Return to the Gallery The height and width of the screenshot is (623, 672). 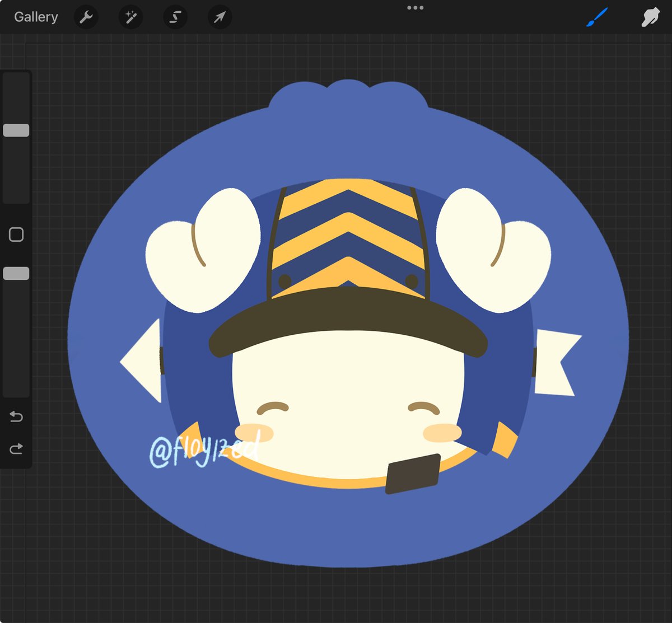coord(36,17)
